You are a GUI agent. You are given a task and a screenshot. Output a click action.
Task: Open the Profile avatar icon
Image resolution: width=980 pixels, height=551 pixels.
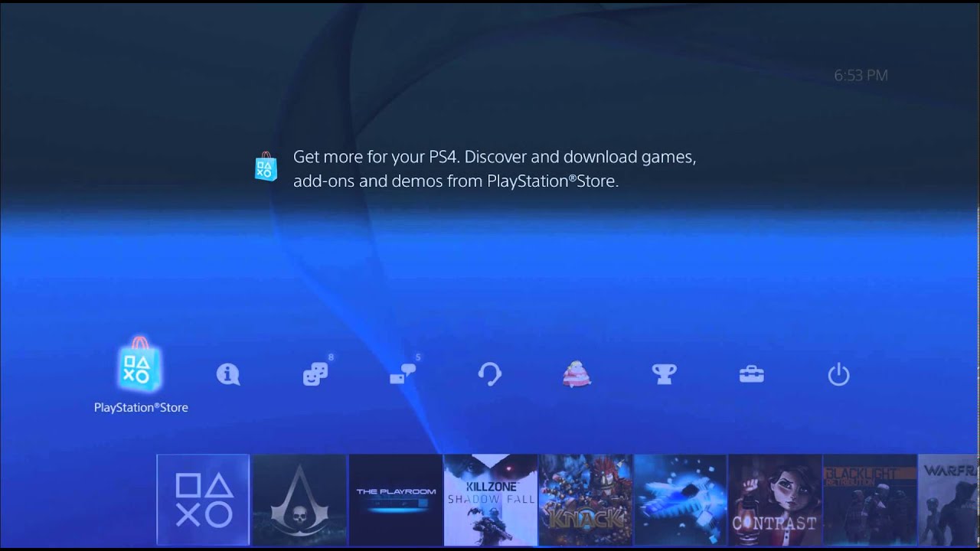577,374
